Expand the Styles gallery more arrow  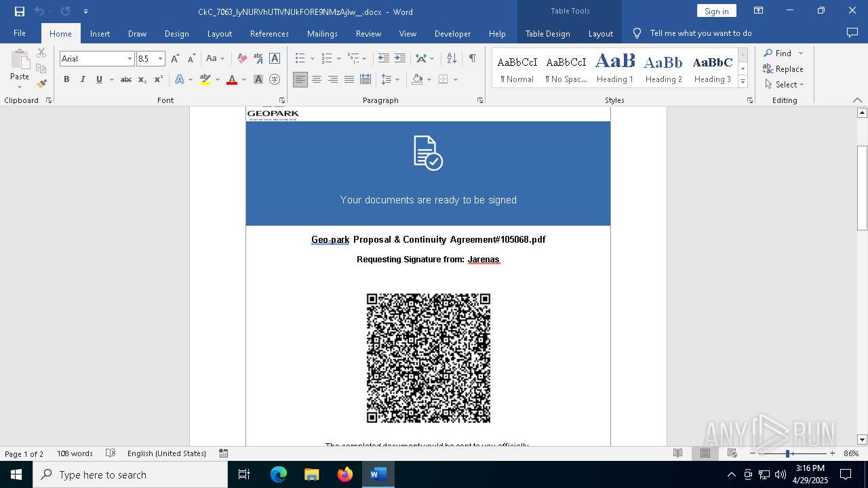point(743,81)
